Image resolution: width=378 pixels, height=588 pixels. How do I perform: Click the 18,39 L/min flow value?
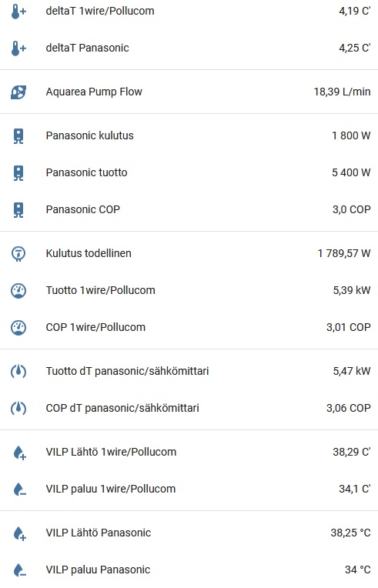point(342,92)
